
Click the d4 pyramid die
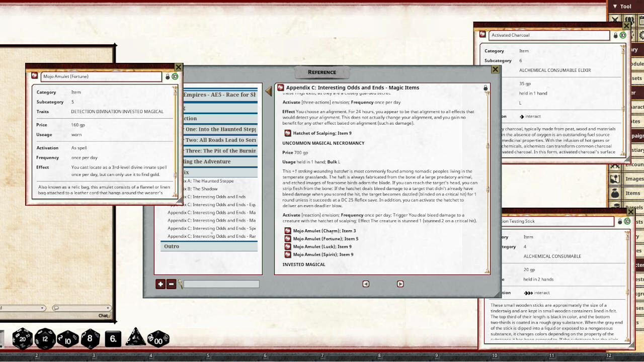pyautogui.click(x=135, y=337)
